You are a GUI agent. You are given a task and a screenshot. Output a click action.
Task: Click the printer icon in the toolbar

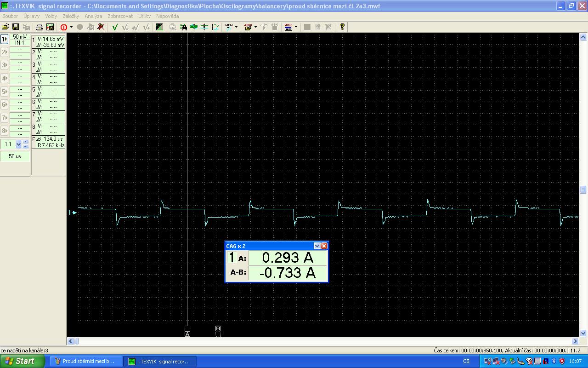(40, 27)
